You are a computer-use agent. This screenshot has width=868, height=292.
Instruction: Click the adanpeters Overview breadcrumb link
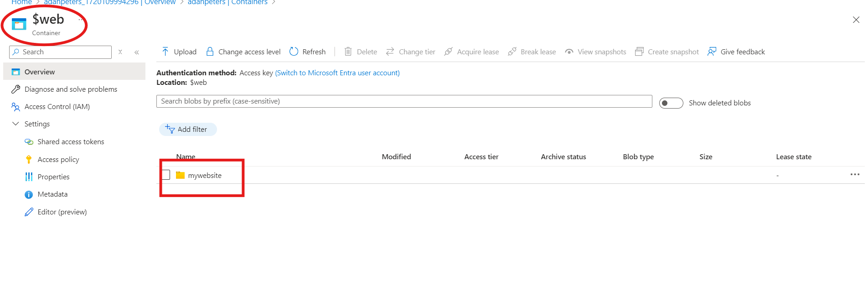(x=110, y=2)
